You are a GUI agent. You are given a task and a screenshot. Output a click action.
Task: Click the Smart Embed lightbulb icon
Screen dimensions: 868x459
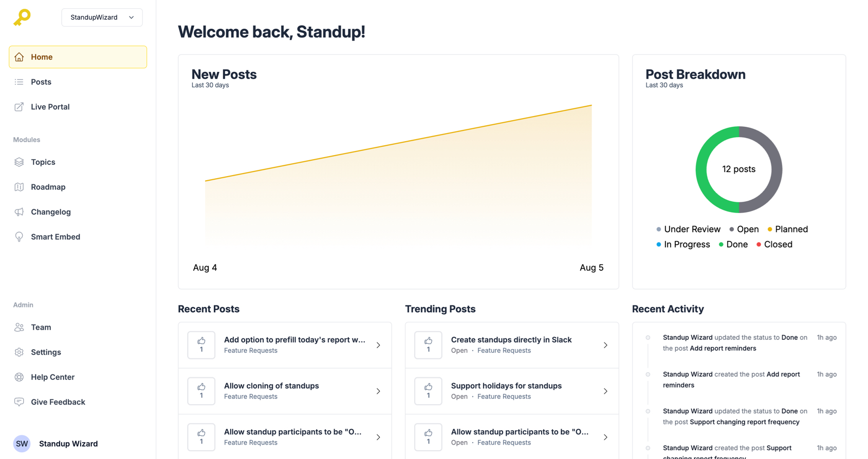coord(19,237)
